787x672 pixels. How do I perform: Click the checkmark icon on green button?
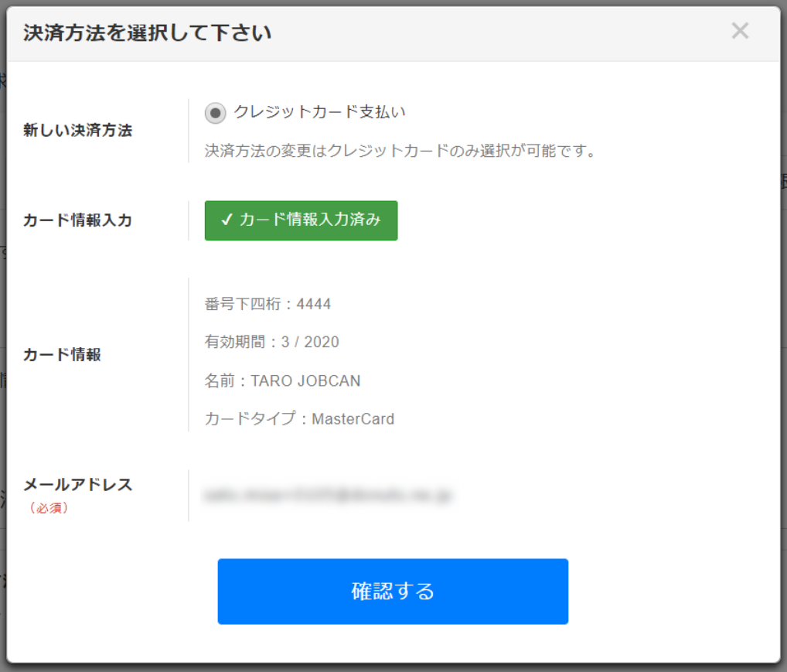[x=227, y=220]
